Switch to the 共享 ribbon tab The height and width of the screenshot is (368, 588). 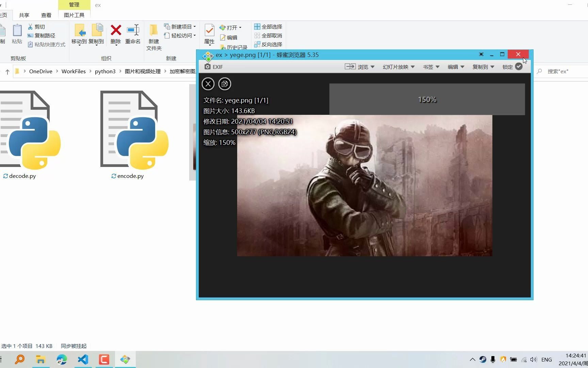24,15
